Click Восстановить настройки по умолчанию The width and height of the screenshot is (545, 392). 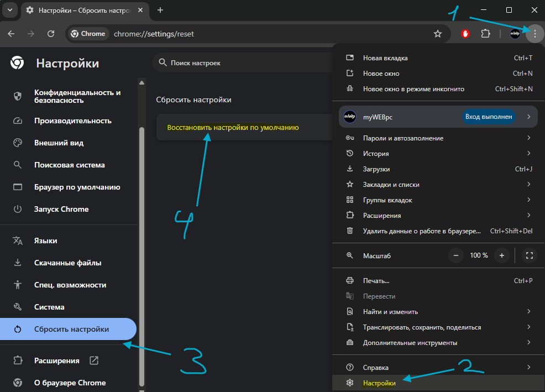tap(233, 127)
